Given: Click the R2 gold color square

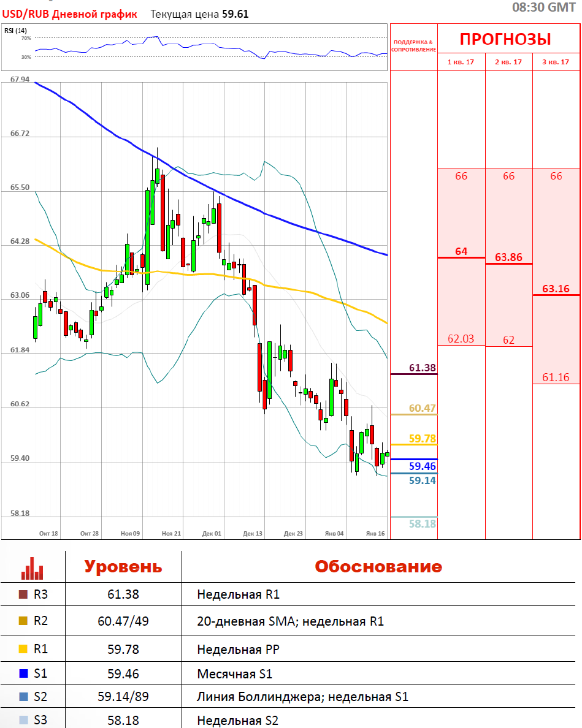Looking at the screenshot, I should (x=23, y=621).
